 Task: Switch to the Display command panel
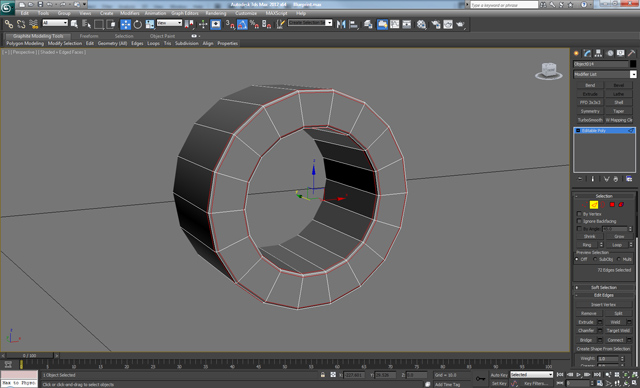(620, 53)
